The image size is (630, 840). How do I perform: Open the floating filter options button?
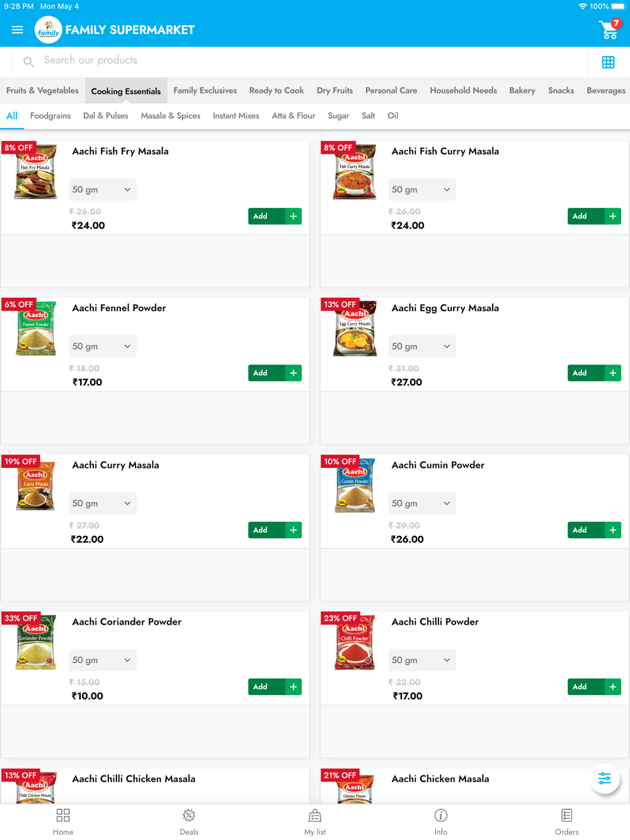605,778
